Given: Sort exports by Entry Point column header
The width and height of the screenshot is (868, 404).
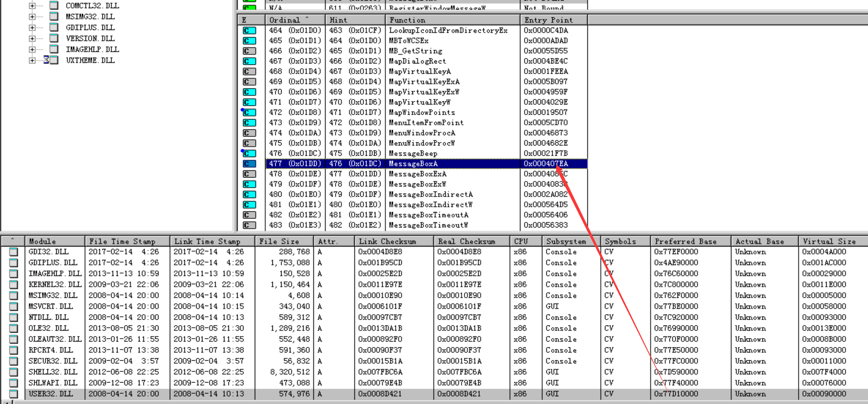Looking at the screenshot, I should click(x=554, y=20).
